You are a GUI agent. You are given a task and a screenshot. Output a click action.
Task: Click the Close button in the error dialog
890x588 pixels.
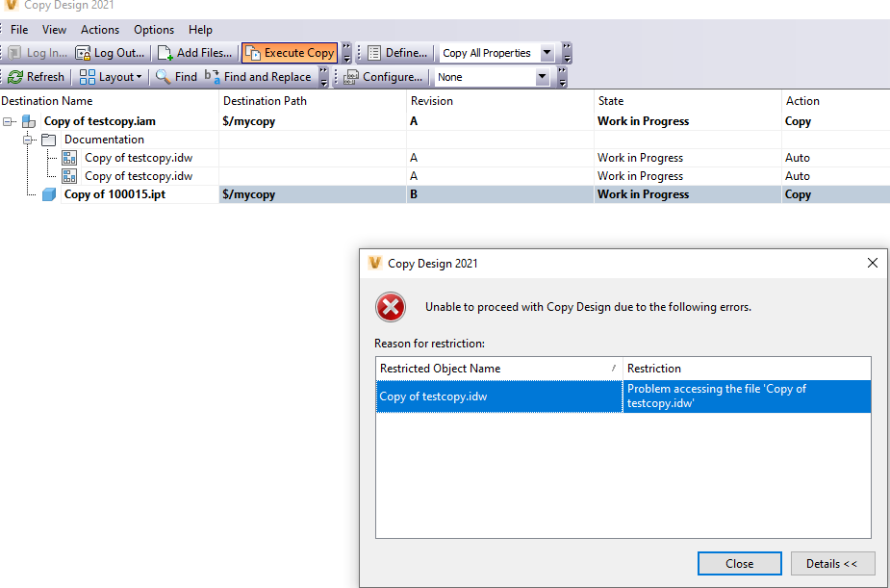coord(739,563)
